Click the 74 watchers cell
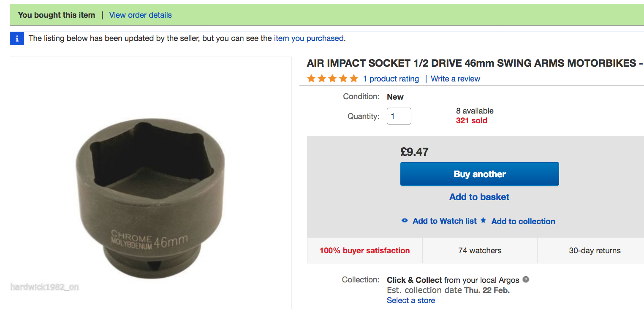Viewport: 644px width, 309px height. tap(480, 251)
